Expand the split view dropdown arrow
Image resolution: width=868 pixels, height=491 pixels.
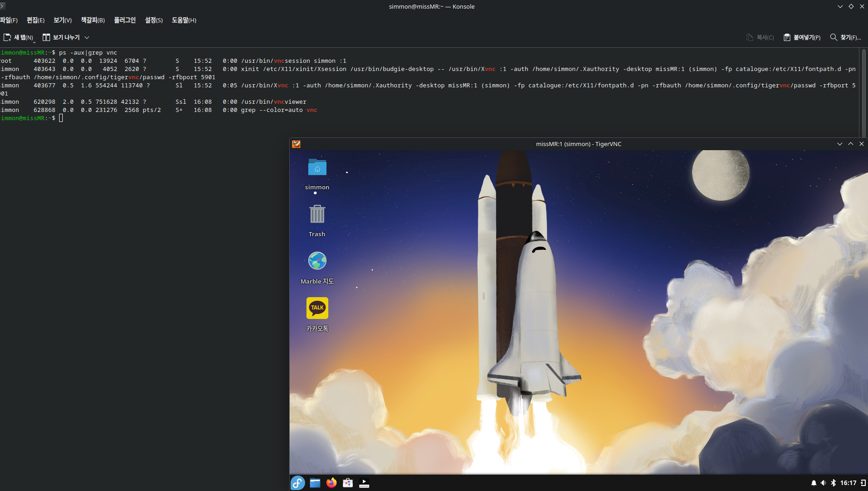point(87,37)
